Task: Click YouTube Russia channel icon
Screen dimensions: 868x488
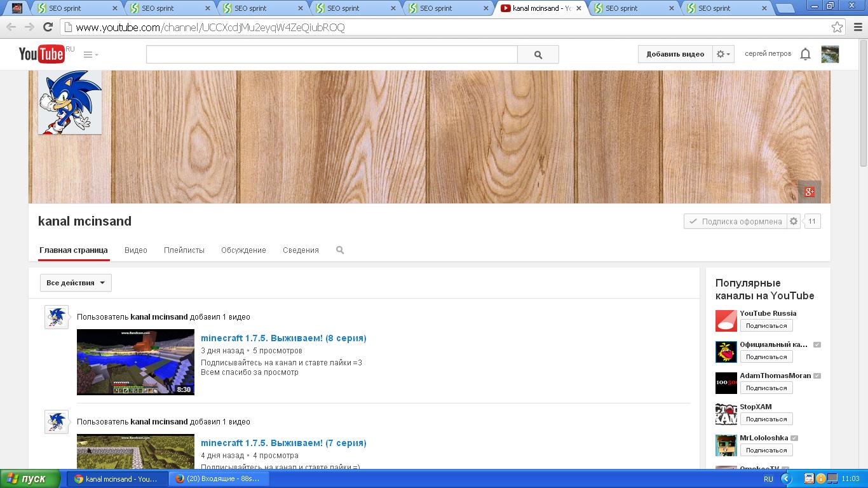Action: (x=726, y=321)
